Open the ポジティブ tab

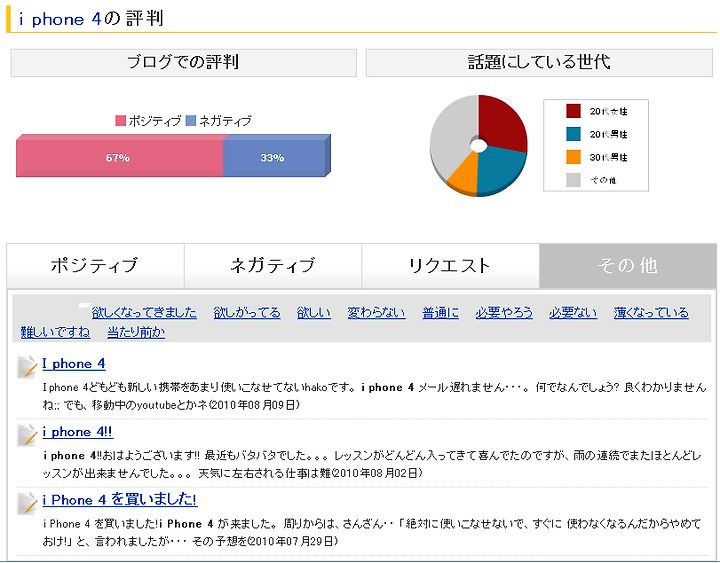pos(96,266)
